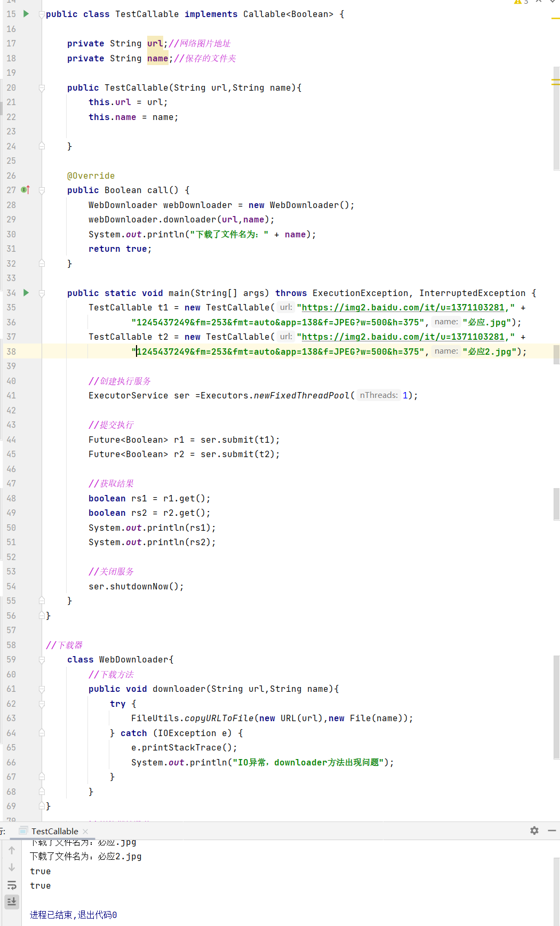Click the up arrow in the Run console sidebar
Image resolution: width=560 pixels, height=926 pixels.
[x=12, y=850]
